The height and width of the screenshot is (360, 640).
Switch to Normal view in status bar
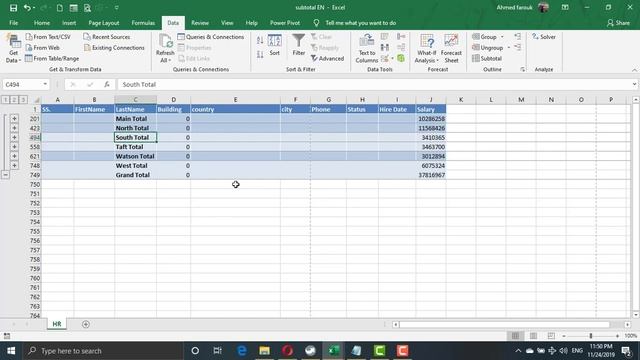click(x=516, y=336)
